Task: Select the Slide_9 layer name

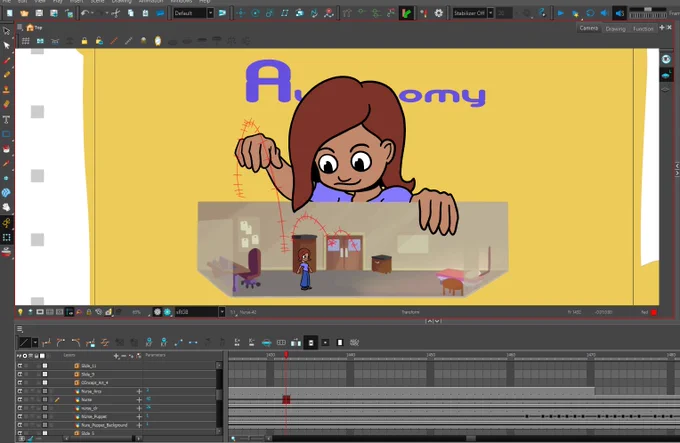Action: (88, 375)
